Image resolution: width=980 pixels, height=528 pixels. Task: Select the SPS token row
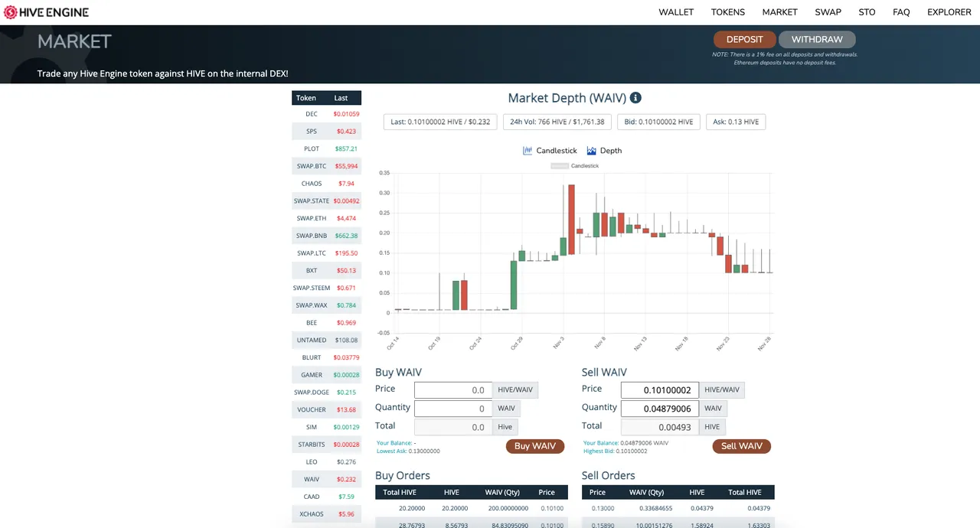tap(326, 131)
